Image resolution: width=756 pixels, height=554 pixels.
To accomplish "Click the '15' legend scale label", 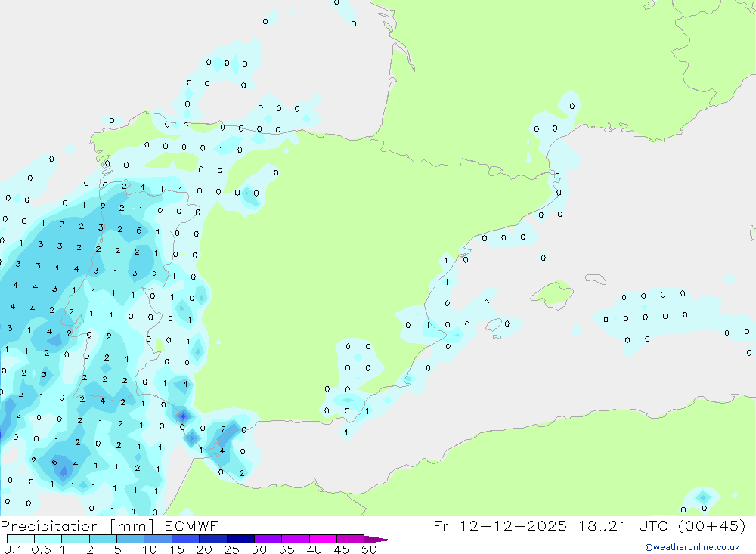I will [177, 549].
